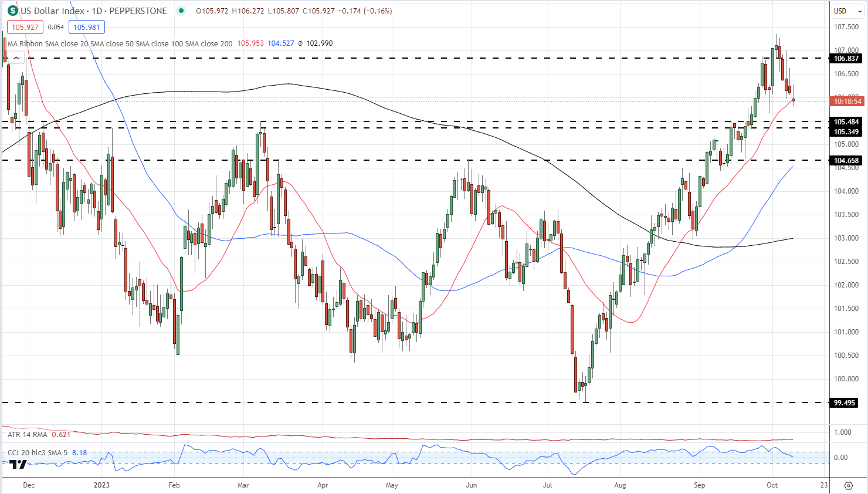The width and height of the screenshot is (868, 494).
Task: Click the 2023 label on time axis
Action: pos(101,485)
